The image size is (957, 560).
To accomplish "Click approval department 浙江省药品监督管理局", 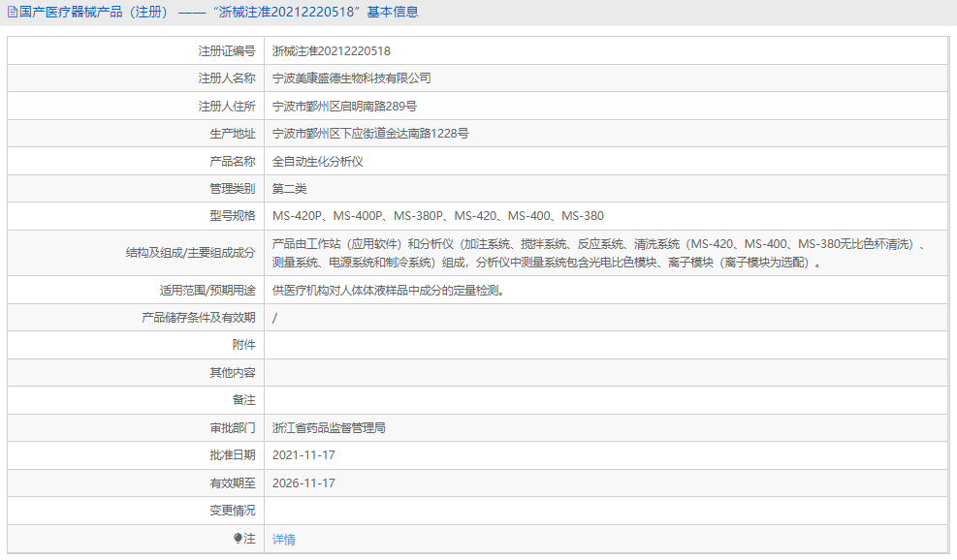I will click(x=329, y=428).
